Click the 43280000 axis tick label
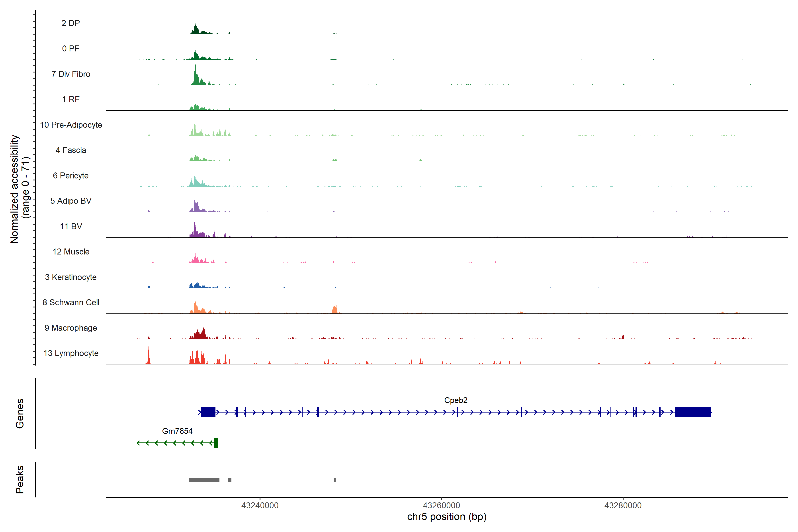 (623, 505)
